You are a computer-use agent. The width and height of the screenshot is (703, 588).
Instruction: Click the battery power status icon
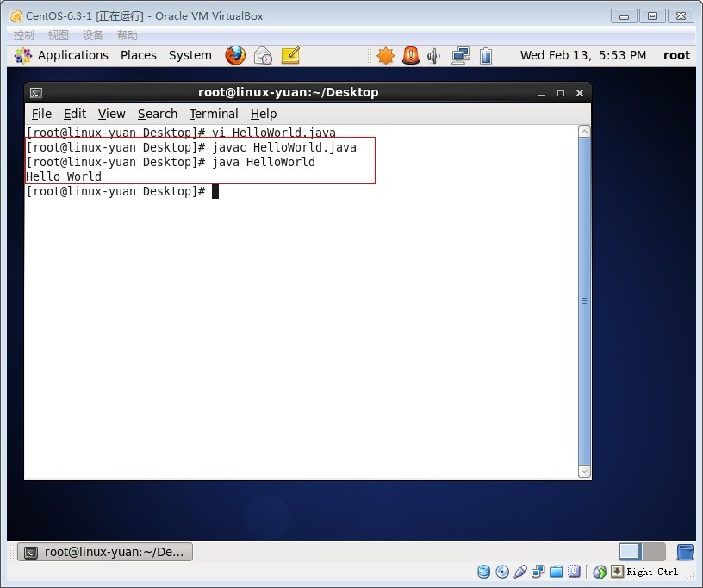coord(486,56)
